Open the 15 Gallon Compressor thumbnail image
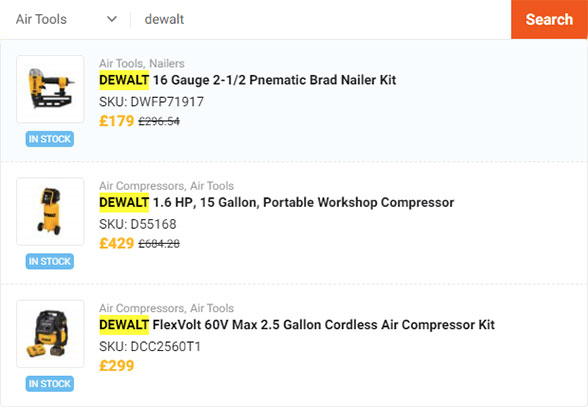588x407 pixels. click(x=50, y=211)
